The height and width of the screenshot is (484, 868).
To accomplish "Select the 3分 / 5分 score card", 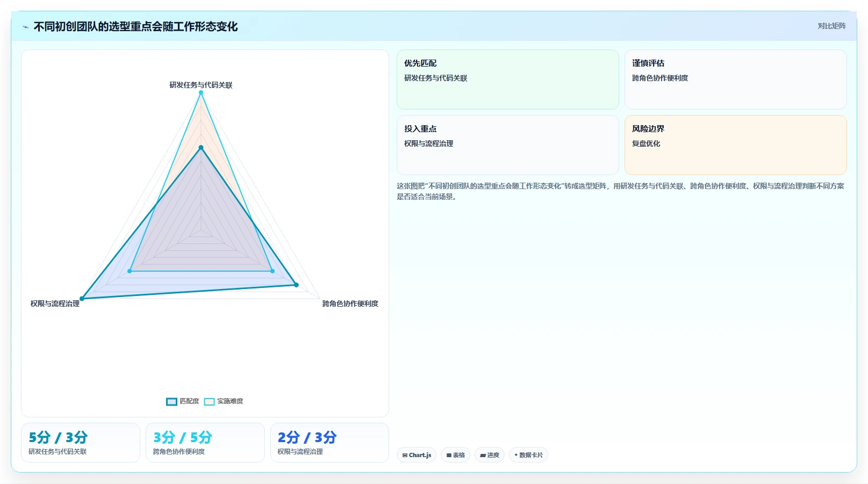I will (205, 443).
